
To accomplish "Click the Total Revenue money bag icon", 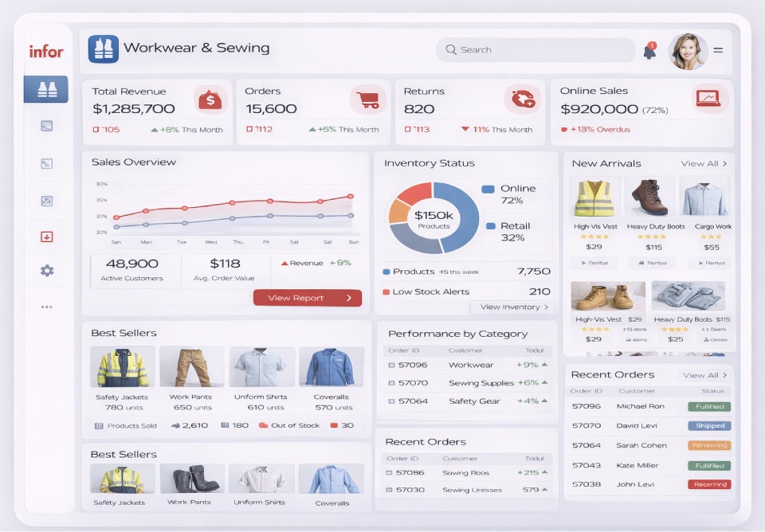I will (210, 100).
